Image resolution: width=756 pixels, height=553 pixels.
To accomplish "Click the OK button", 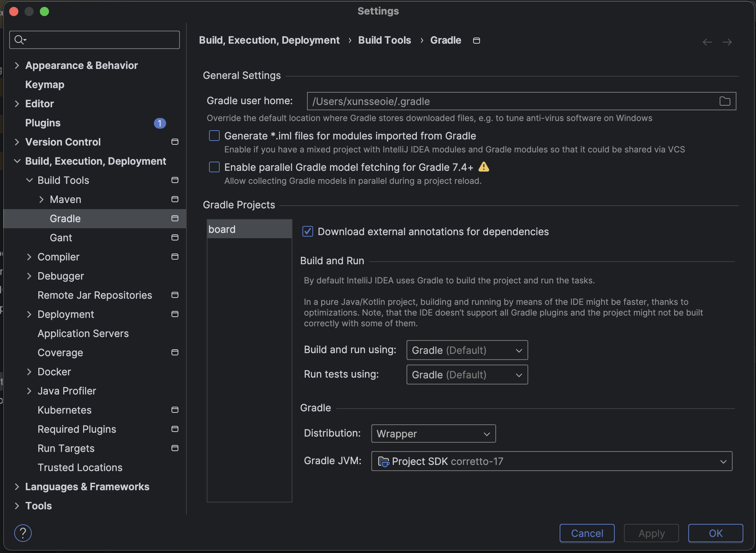I will 715,533.
